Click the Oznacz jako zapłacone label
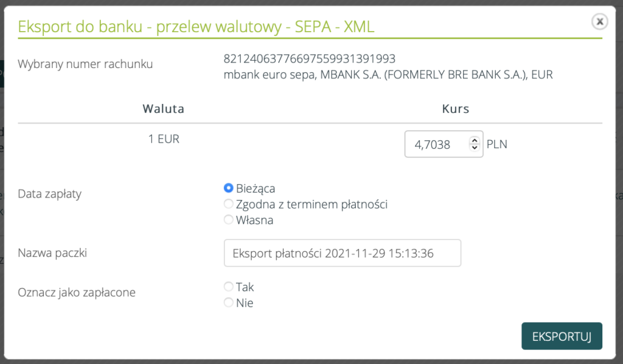The width and height of the screenshot is (623, 364). click(x=77, y=293)
